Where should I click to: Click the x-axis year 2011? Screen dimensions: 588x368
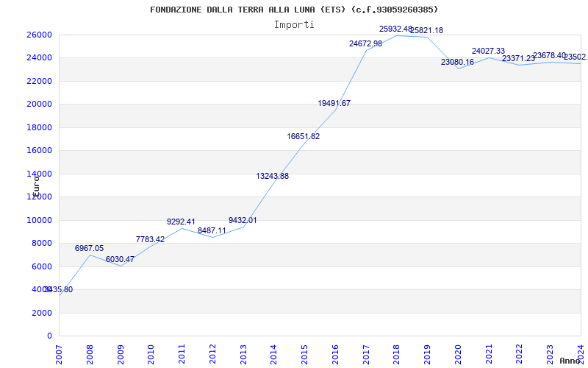[182, 355]
